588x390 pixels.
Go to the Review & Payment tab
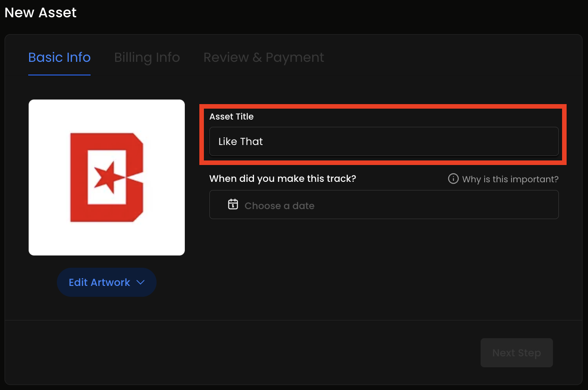pos(264,58)
